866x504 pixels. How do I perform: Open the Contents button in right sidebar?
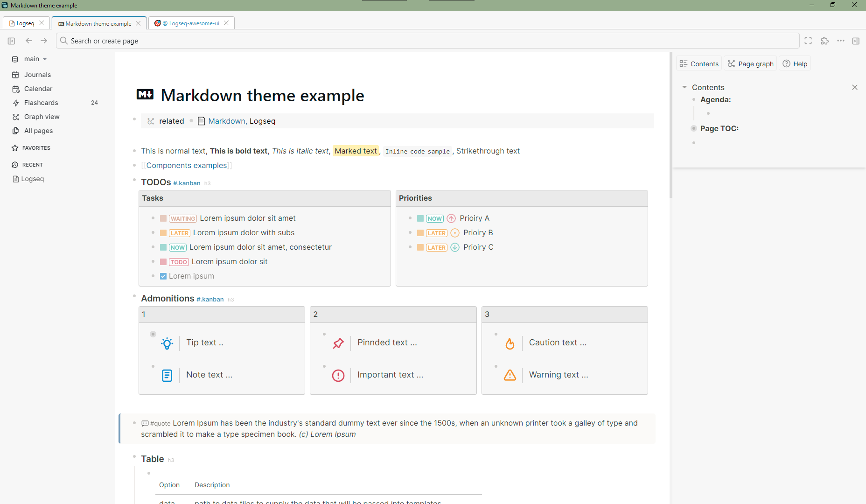point(699,64)
